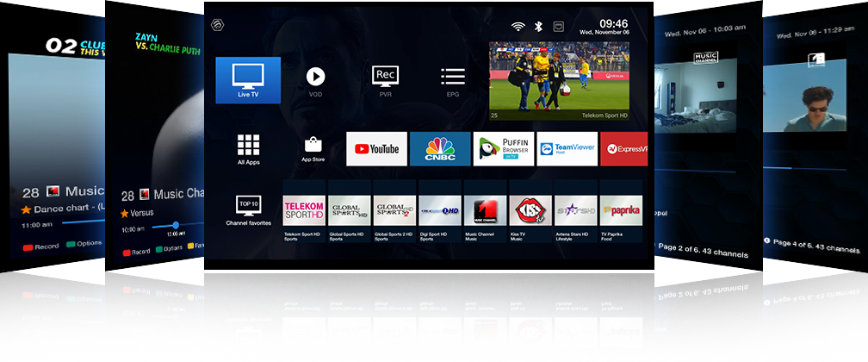Select the Kiss TV channel tile
This screenshot has width=868, height=362.
click(530, 210)
